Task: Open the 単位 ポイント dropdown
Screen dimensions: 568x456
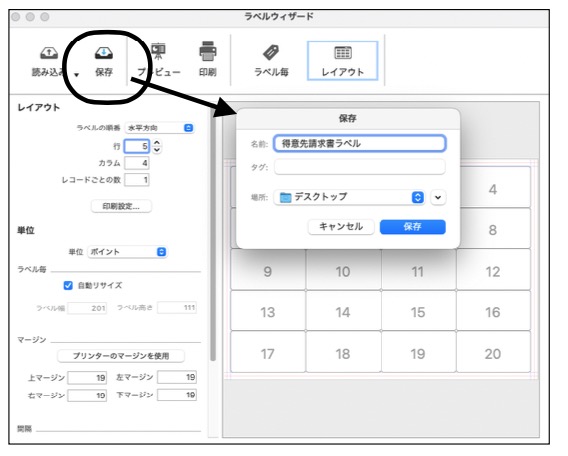Action: point(127,252)
